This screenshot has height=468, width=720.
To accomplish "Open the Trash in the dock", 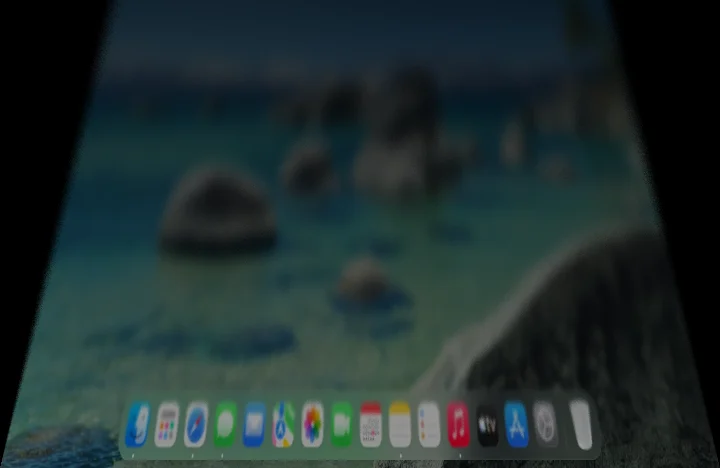I will [581, 424].
